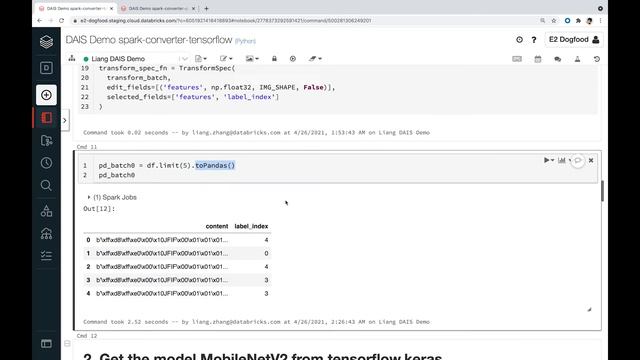Image resolution: width=640 pixels, height=360 pixels.
Task: Click the clock icon next to help
Action: click(519, 40)
